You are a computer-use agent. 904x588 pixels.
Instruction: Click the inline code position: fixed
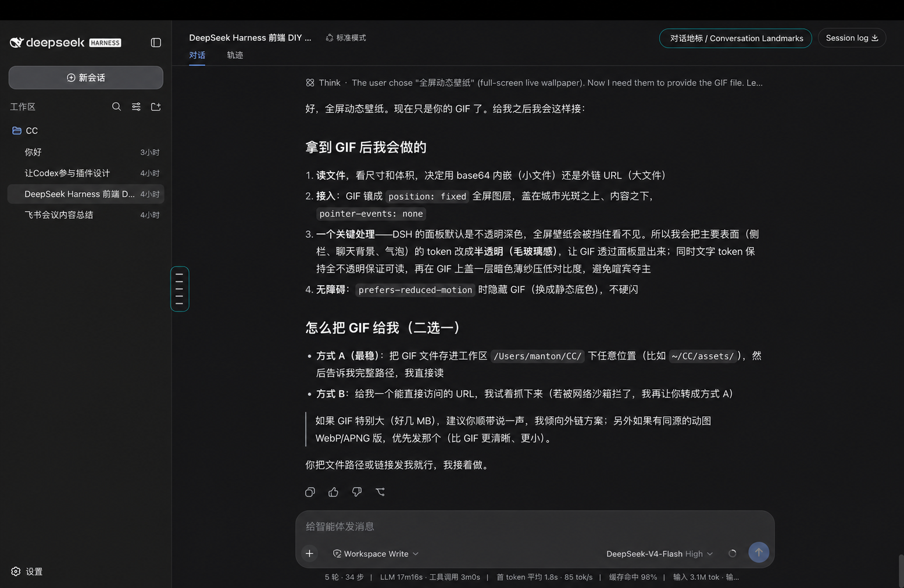427,196
